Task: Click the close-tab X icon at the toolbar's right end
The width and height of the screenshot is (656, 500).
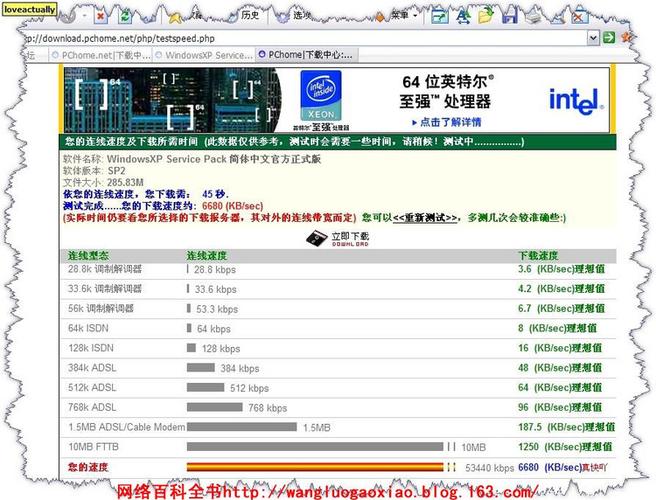Action: pyautogui.click(x=579, y=16)
